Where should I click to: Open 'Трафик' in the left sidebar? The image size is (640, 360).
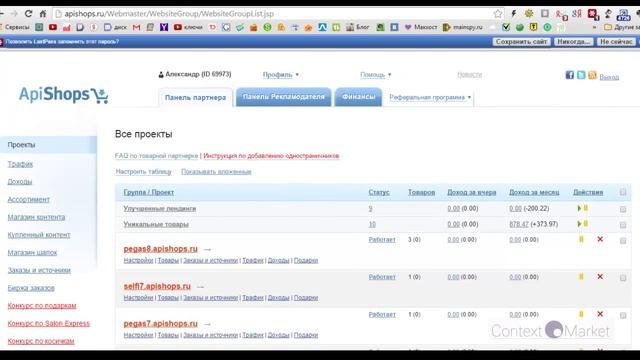point(20,164)
